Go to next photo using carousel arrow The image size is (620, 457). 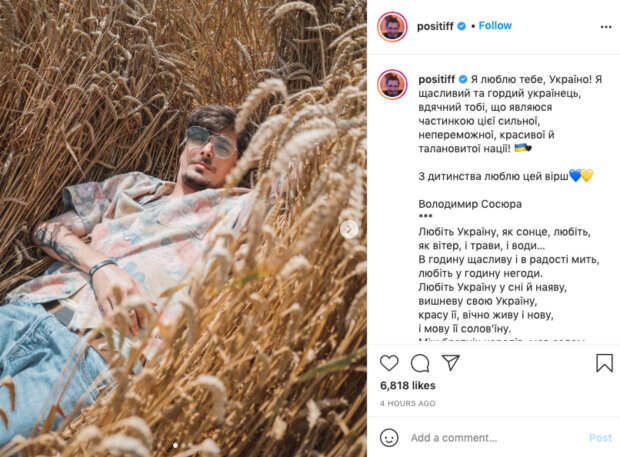tap(349, 229)
